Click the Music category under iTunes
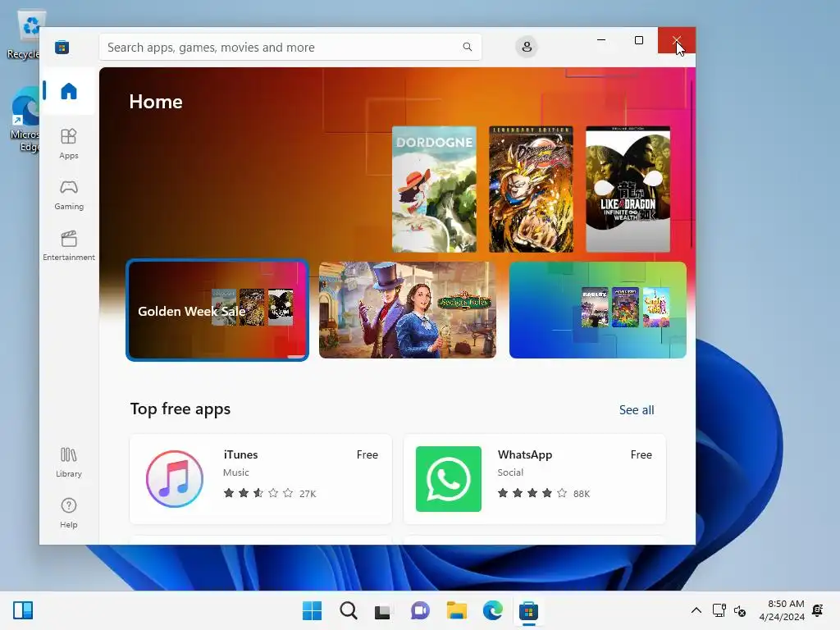Viewport: 840px width, 630px height. pyautogui.click(x=235, y=472)
